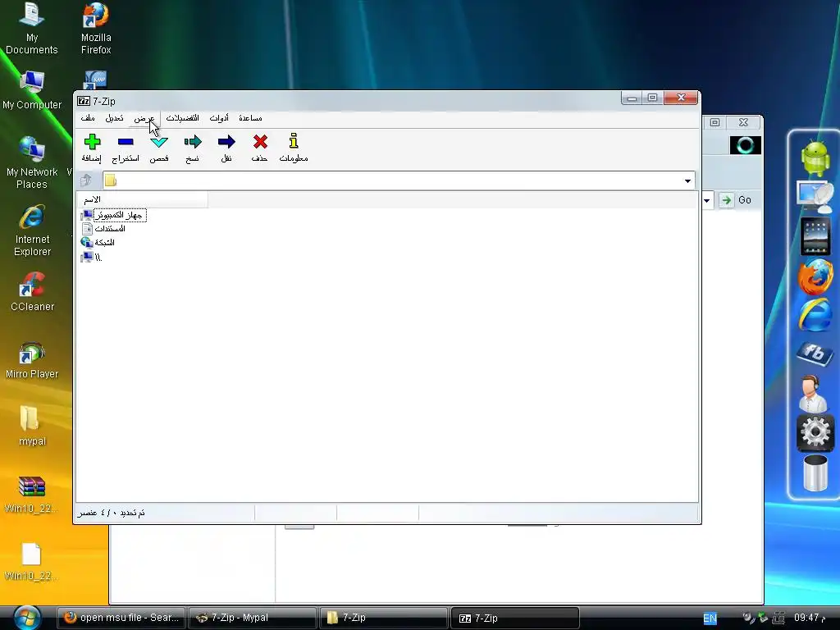This screenshot has height=630, width=840.
Task: Select الشبكة (Network) list item
Action: 98,243
